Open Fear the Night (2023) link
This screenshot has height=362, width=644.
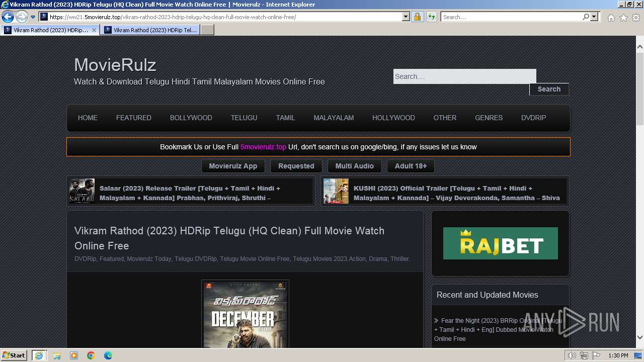click(x=498, y=329)
